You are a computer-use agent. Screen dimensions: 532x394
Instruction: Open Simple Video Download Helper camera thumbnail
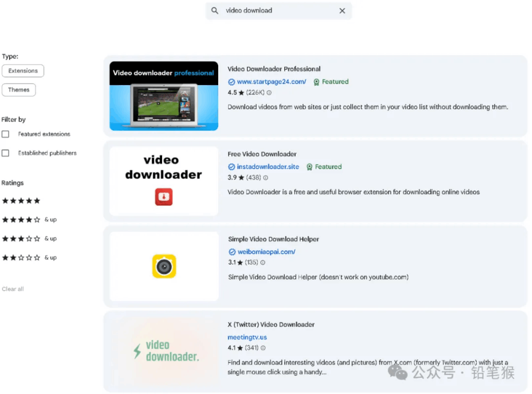click(164, 266)
